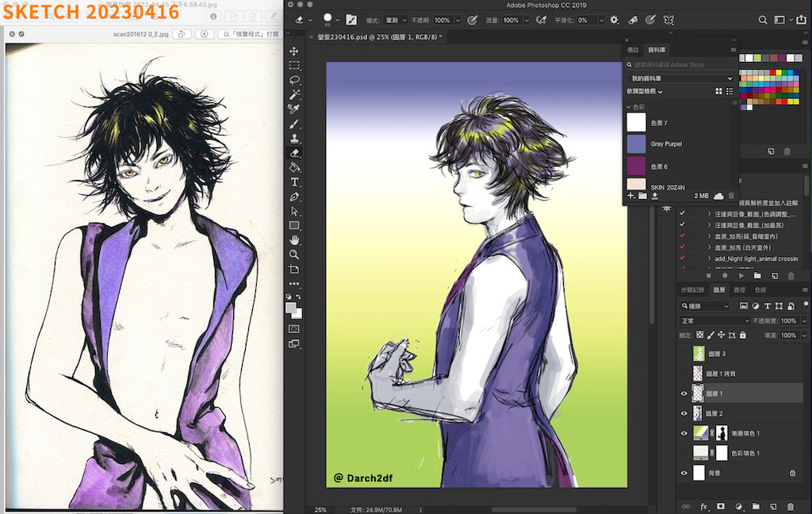Click the Change Screen Mode icon

pyautogui.click(x=294, y=343)
